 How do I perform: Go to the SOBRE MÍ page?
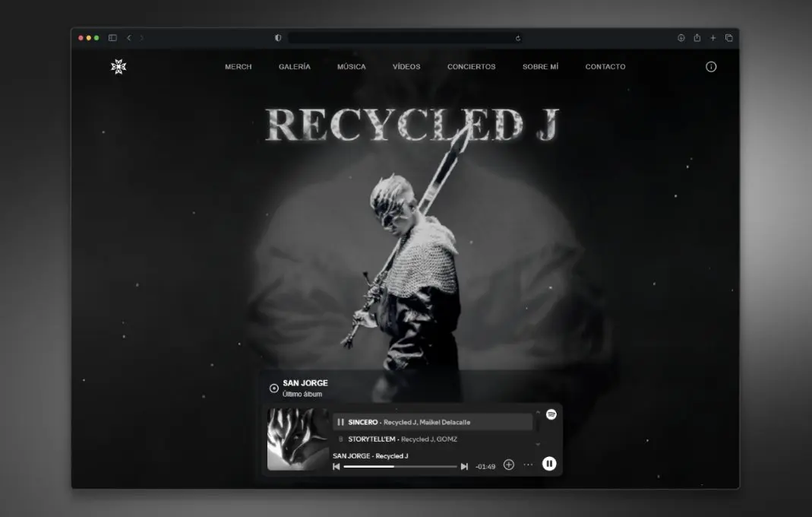tap(539, 67)
